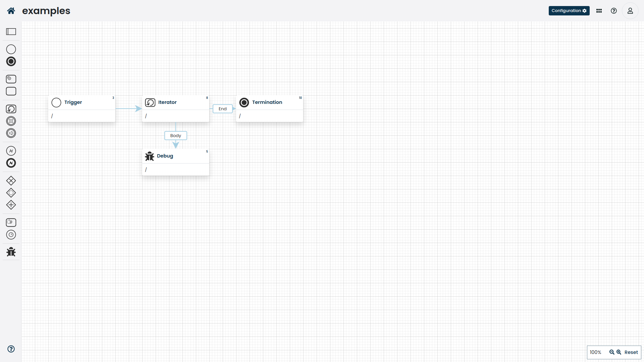Select the End connection label
The height and width of the screenshot is (362, 644).
222,109
